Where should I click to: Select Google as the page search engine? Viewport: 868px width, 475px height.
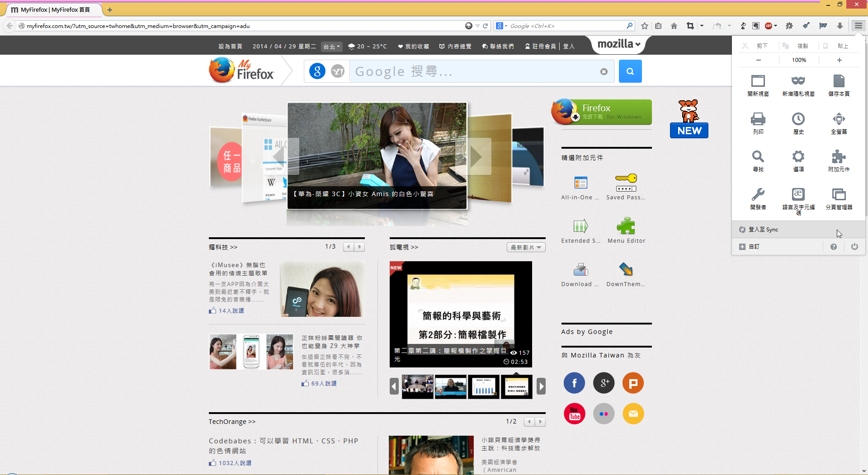click(317, 71)
